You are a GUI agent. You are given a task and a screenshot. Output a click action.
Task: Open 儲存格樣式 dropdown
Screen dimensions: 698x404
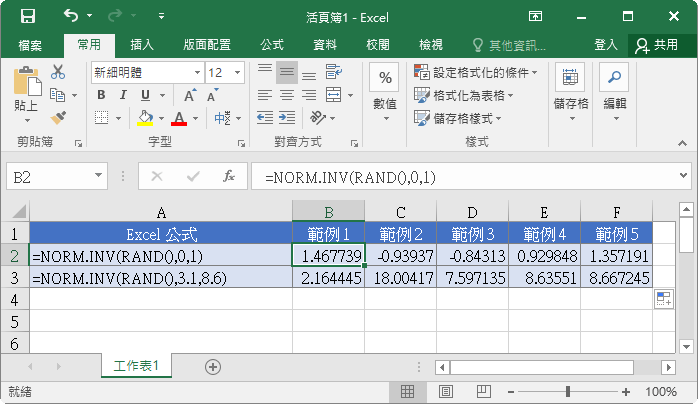click(x=458, y=118)
